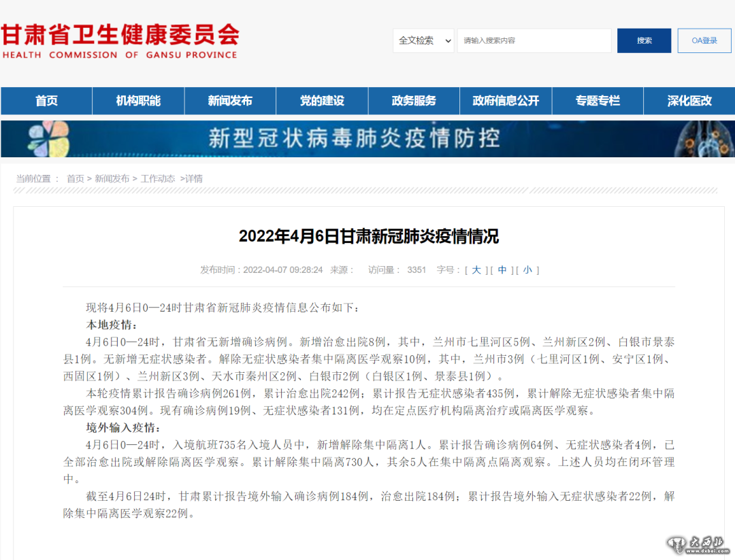Set font size to medium 中

pos(502,270)
